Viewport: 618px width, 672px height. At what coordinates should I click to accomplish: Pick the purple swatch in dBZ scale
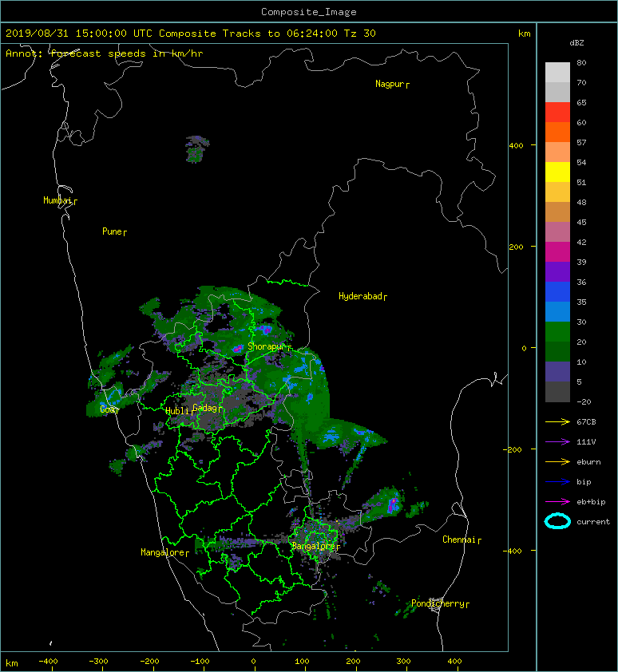point(557,271)
